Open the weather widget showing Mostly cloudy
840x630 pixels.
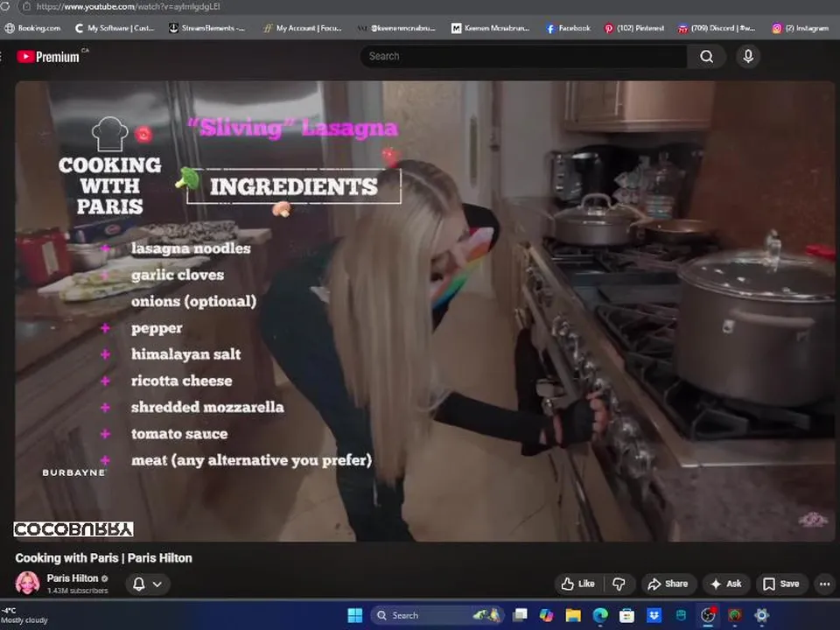click(24, 615)
